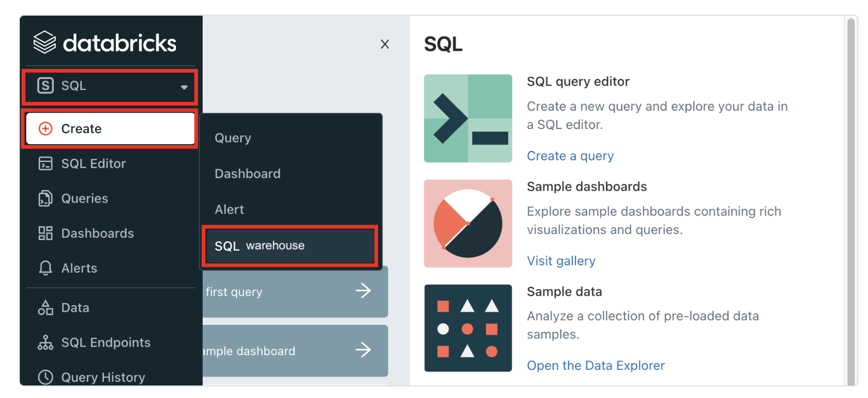The height and width of the screenshot is (398, 868).
Task: Click the Query History clock icon
Action: 45,377
